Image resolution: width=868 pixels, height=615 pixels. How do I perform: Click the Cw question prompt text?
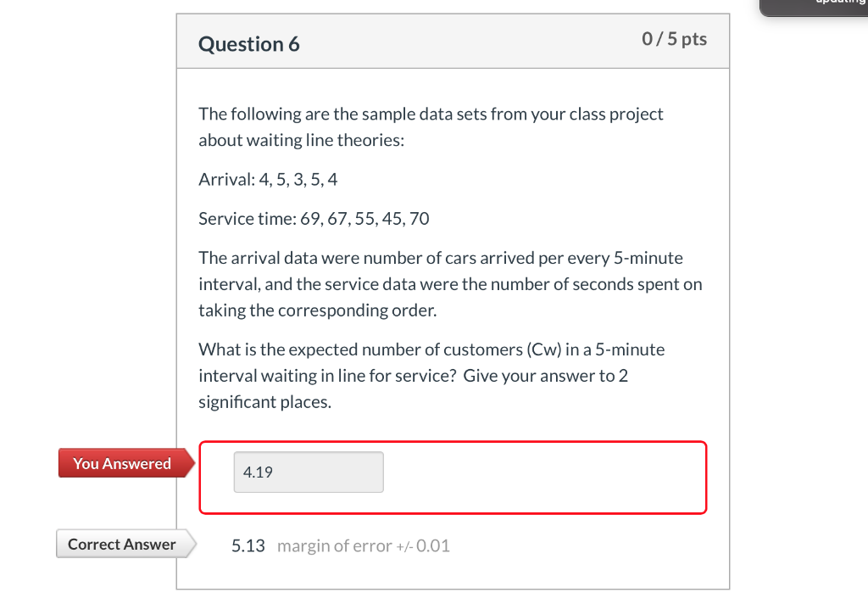[431, 375]
